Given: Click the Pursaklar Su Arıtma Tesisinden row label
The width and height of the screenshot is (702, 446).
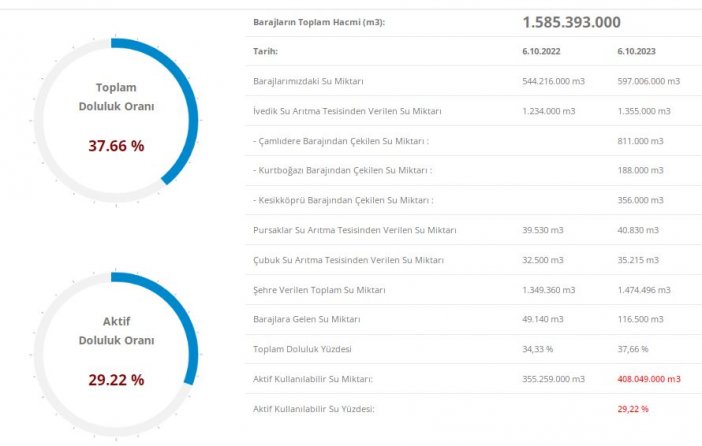Looking at the screenshot, I should [354, 230].
